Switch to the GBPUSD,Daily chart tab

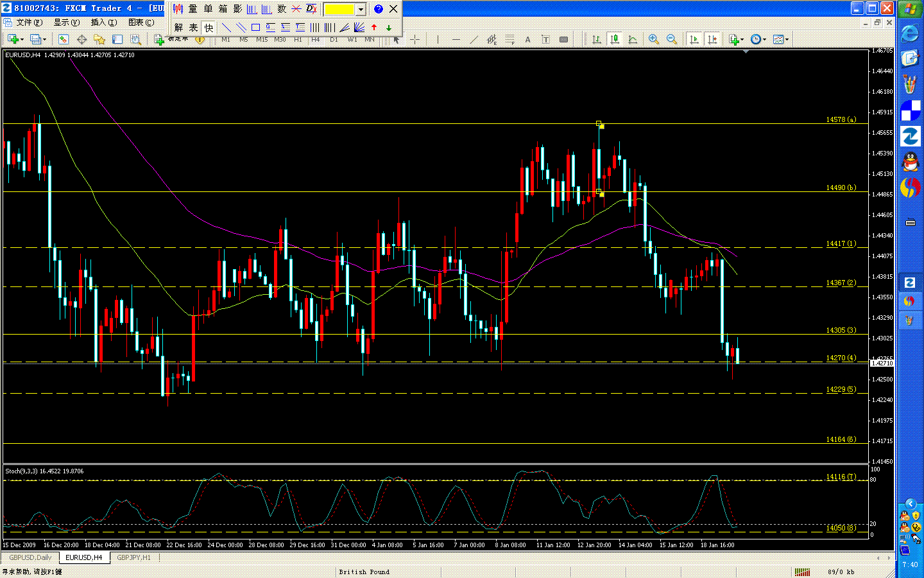[x=30, y=557]
